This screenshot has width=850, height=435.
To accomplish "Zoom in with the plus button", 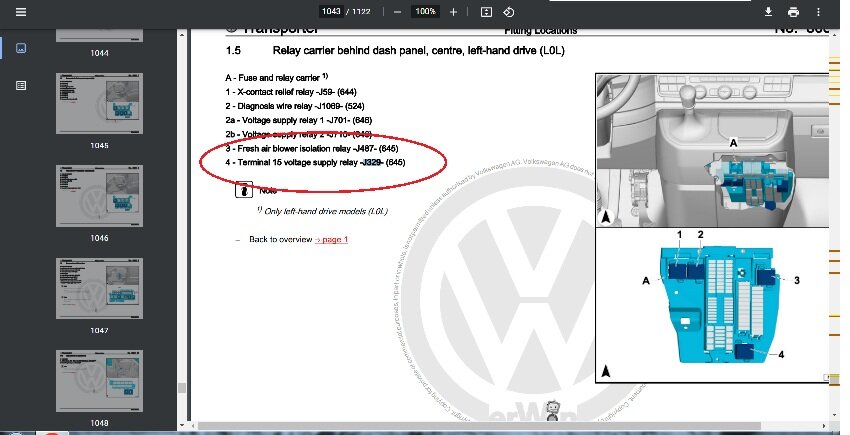I will pos(453,12).
